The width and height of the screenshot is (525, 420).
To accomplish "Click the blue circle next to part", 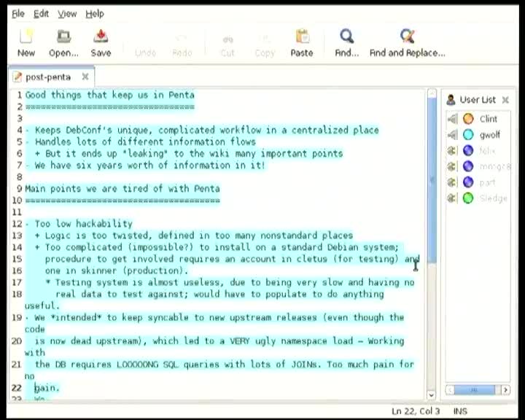I will click(x=468, y=182).
